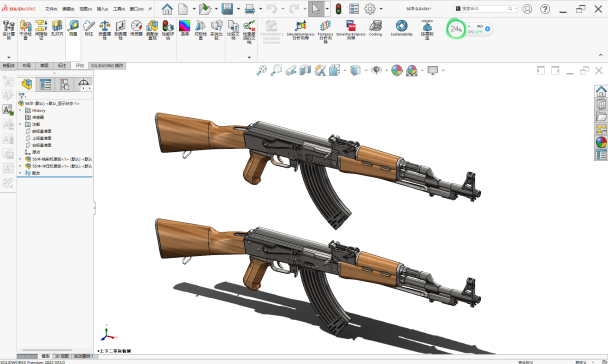Open the Design Library task pane icon

[601, 104]
